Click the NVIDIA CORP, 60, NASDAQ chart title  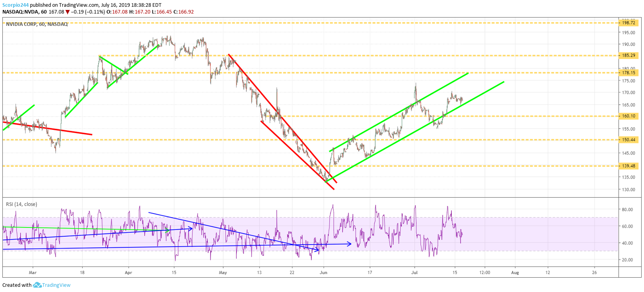[x=37, y=24]
